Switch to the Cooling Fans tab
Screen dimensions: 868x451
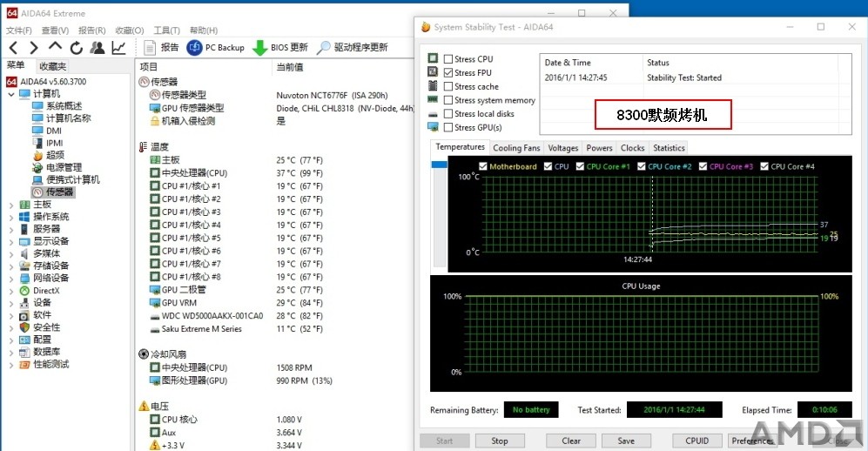516,148
